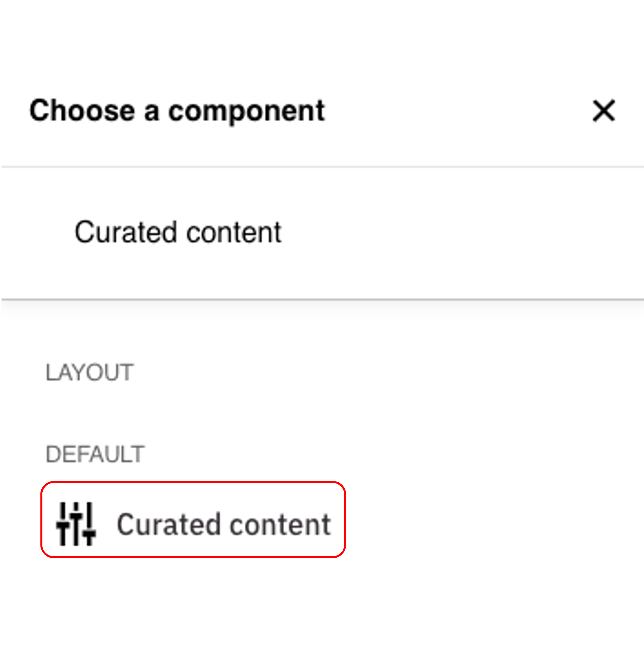Close the Choose a component dialog

tap(603, 110)
